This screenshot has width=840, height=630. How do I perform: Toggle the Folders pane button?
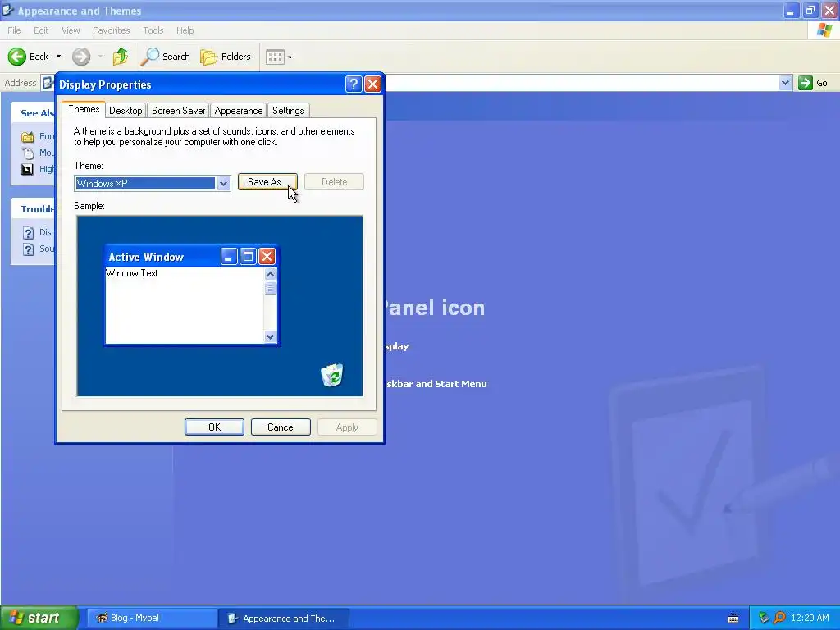pyautogui.click(x=226, y=57)
